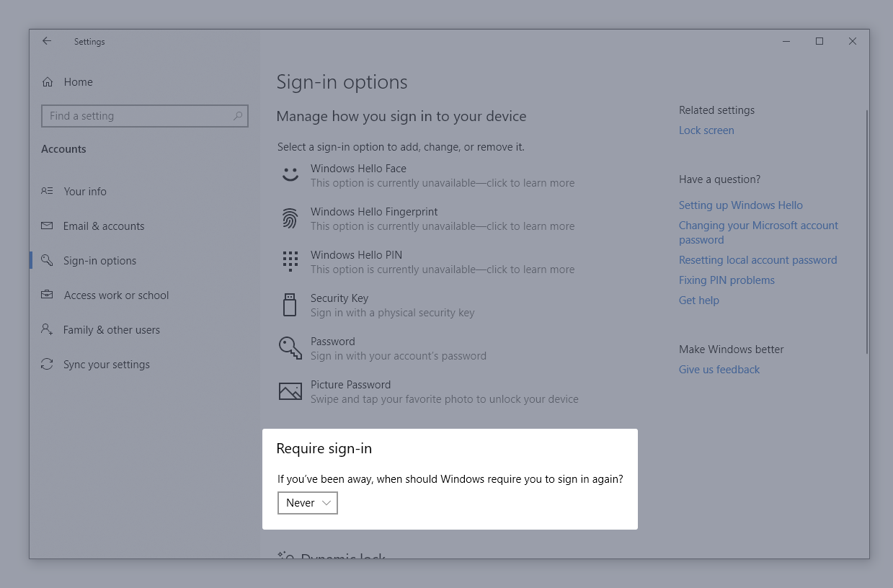Click the Windows Hello Fingerprint icon
The width and height of the screenshot is (893, 588).
pyautogui.click(x=290, y=218)
